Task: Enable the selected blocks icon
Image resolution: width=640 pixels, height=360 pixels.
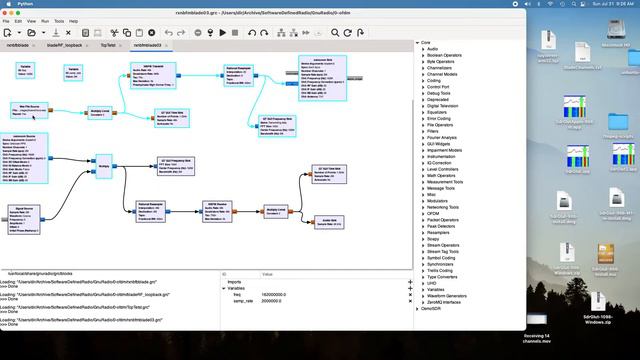Action: click(x=281, y=33)
